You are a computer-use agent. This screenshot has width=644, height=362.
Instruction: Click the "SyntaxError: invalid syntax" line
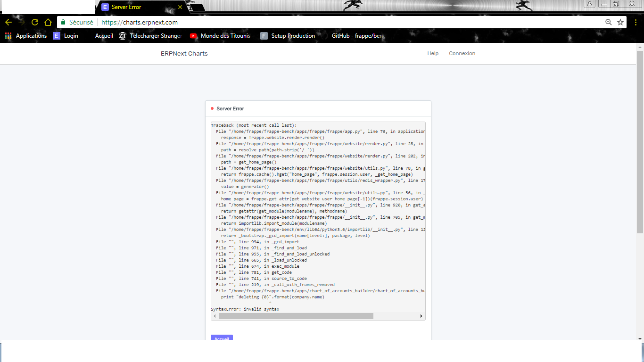(245, 309)
